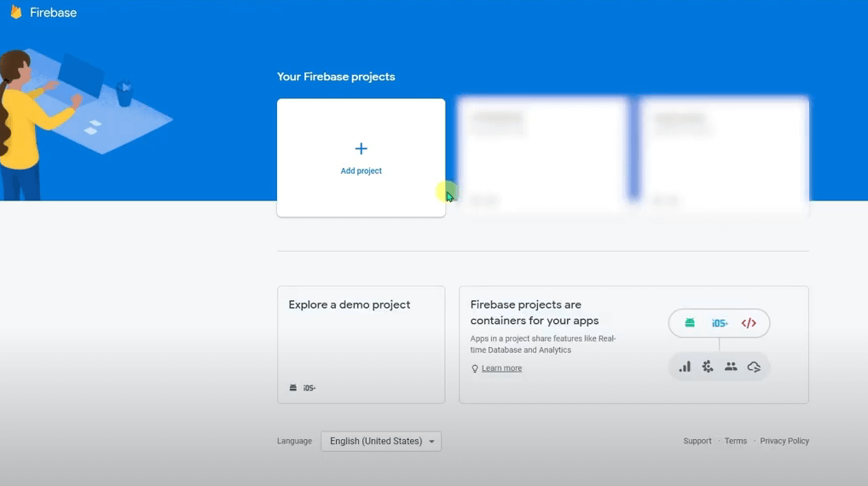Open the Explore a demo project card
Screen dimensions: 868x486
coord(361,344)
